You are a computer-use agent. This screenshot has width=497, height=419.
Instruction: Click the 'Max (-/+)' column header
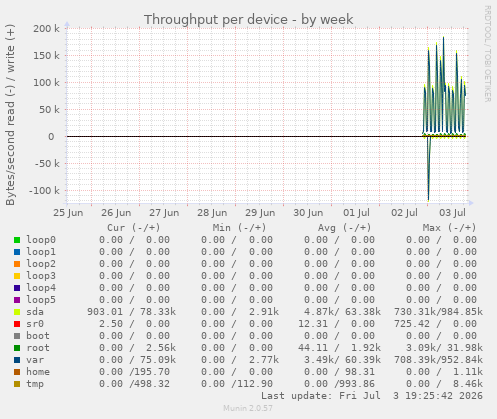tap(450, 228)
